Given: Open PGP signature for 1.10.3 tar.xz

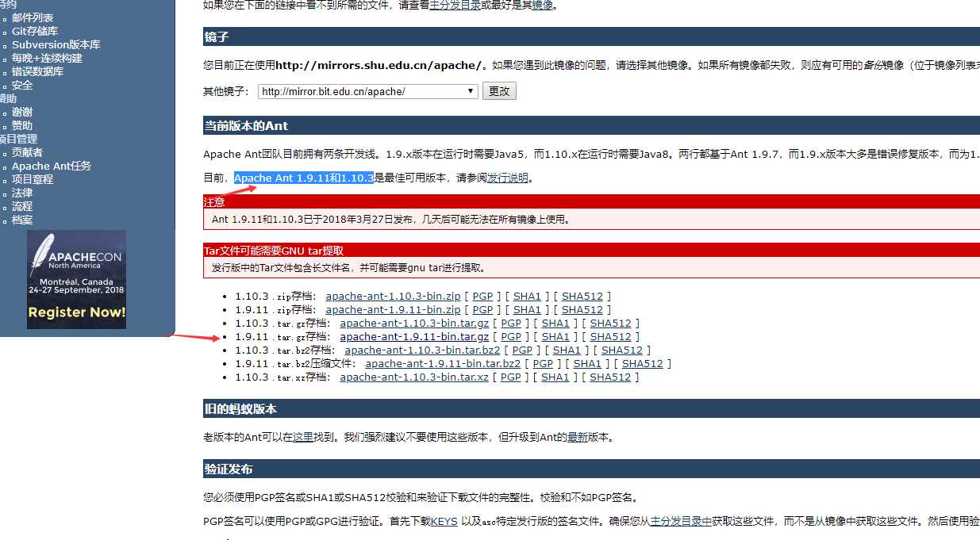Looking at the screenshot, I should pyautogui.click(x=511, y=377).
